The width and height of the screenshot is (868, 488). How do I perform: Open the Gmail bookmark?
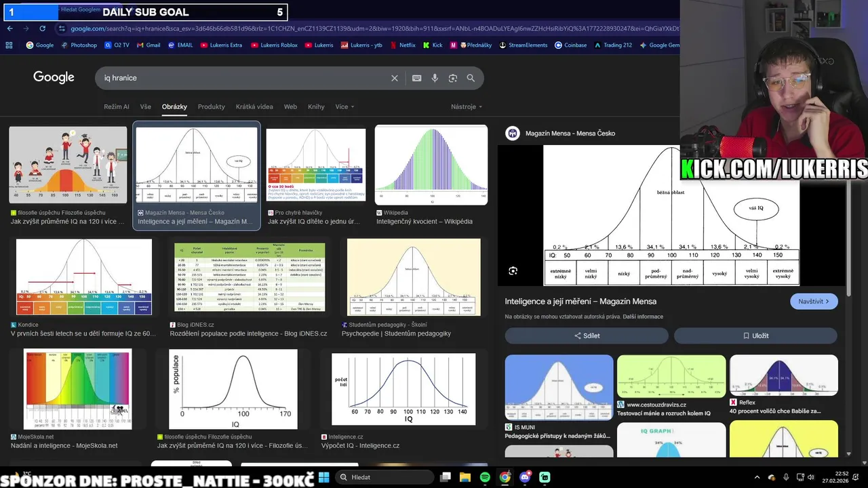pos(149,45)
